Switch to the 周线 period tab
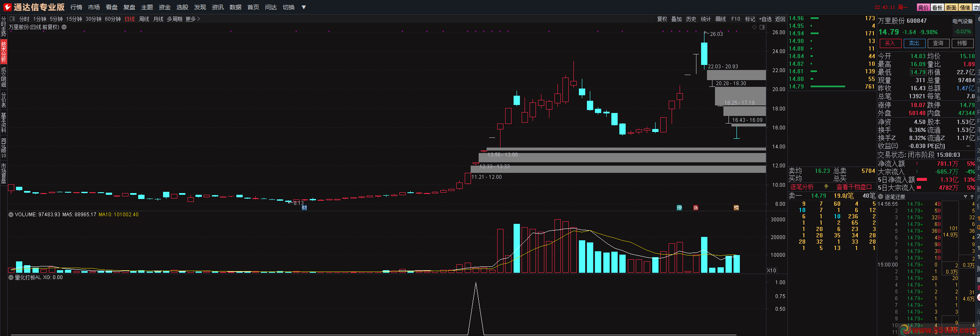 [144, 19]
